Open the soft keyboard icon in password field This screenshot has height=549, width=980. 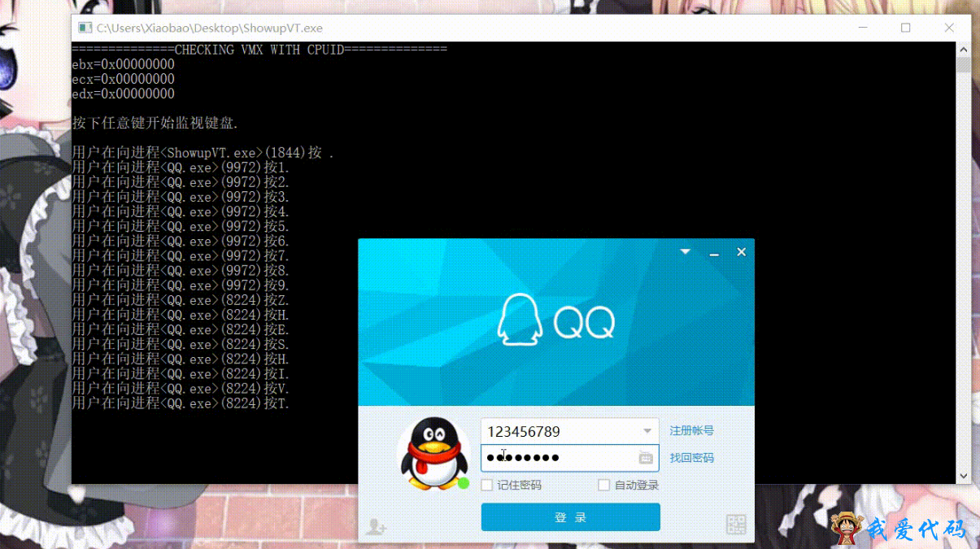pos(646,458)
